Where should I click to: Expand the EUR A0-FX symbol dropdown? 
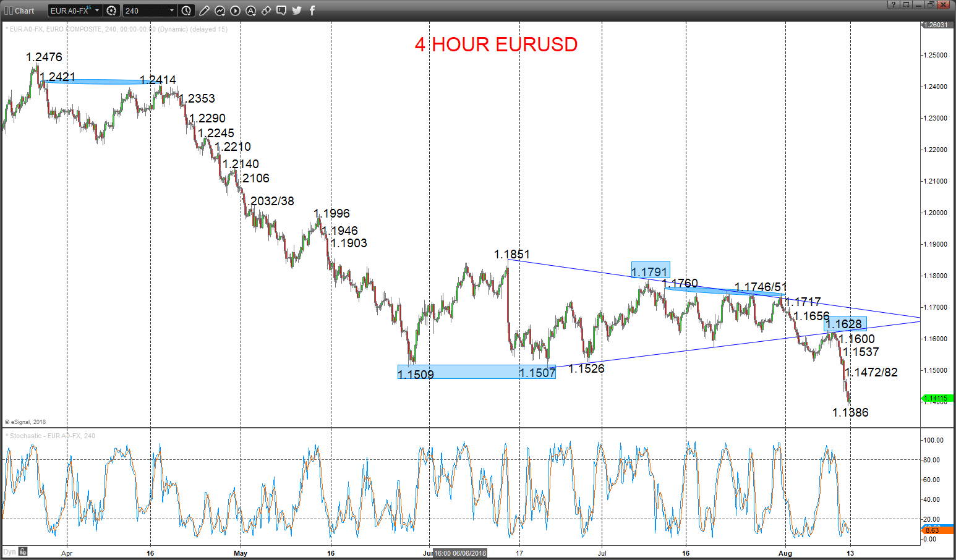tap(97, 11)
